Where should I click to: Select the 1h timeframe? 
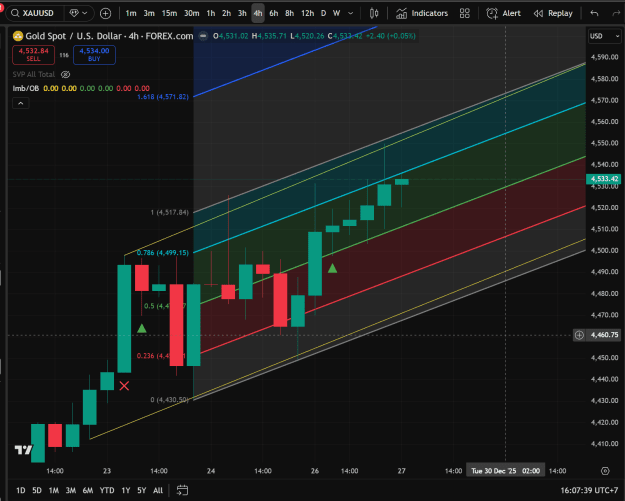coord(210,13)
